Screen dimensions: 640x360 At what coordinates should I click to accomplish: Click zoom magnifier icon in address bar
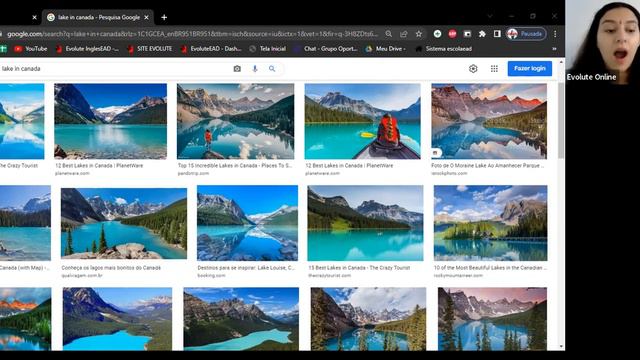[x=389, y=34]
